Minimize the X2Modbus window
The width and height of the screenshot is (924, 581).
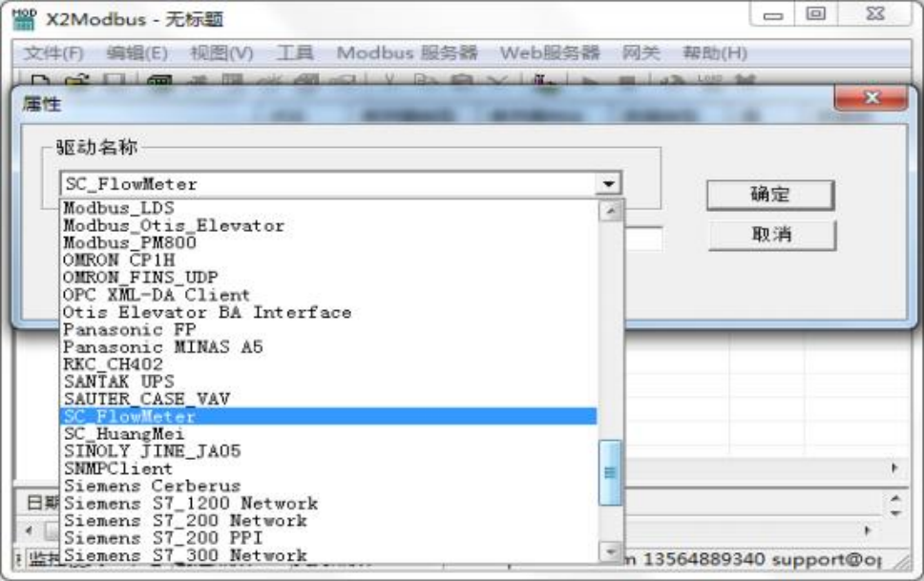click(772, 14)
